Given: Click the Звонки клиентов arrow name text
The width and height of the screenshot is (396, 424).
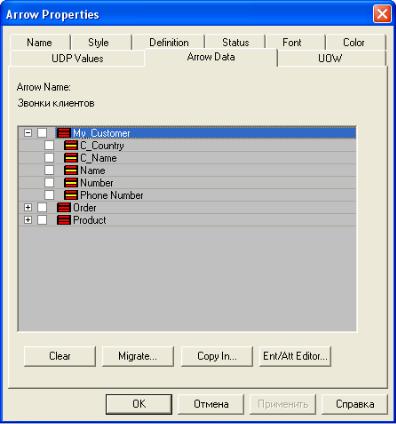Looking at the screenshot, I should coord(56,103).
